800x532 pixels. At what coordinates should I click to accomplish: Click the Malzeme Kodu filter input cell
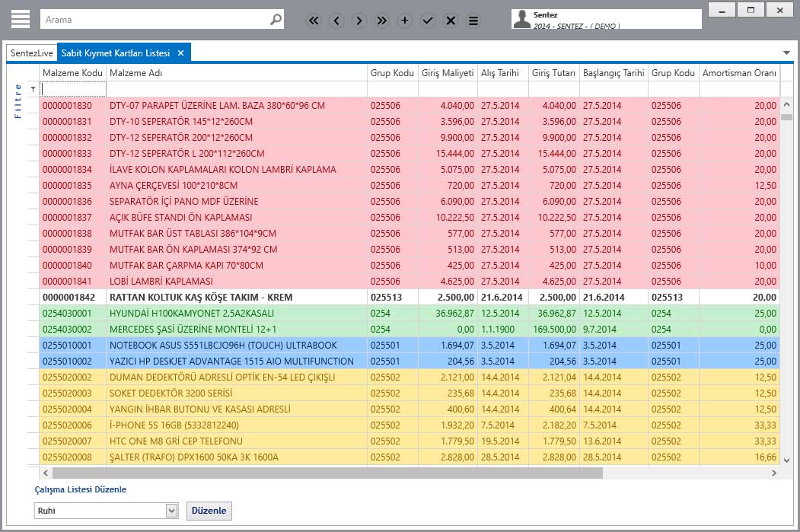73,89
